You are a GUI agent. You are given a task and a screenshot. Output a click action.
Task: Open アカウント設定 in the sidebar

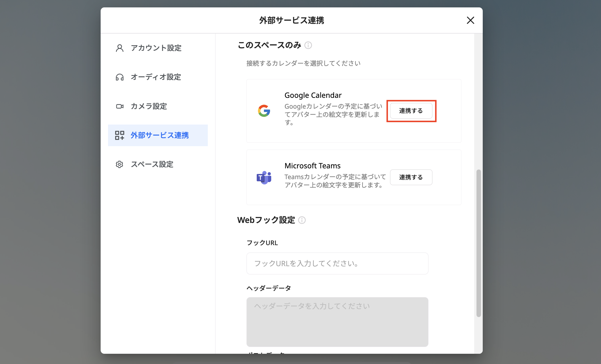(x=158, y=48)
